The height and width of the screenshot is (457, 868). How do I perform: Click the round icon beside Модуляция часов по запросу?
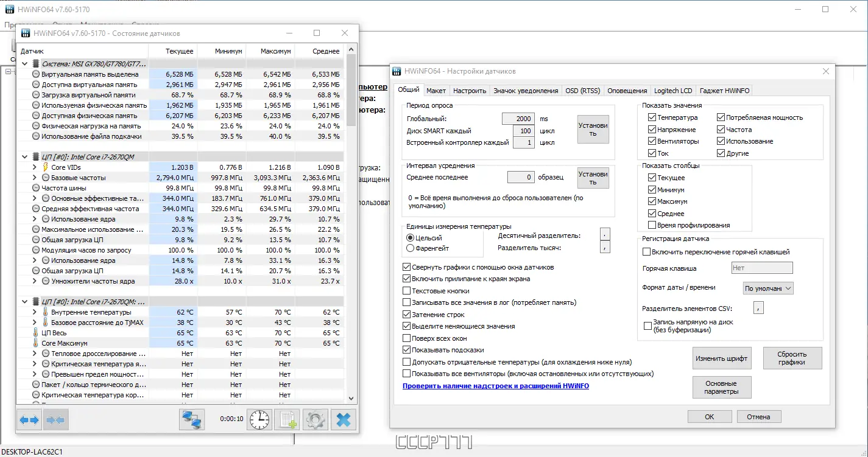36,250
